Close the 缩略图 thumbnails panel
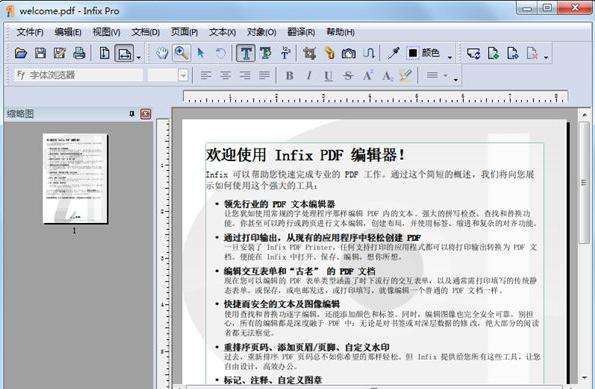 (146, 114)
